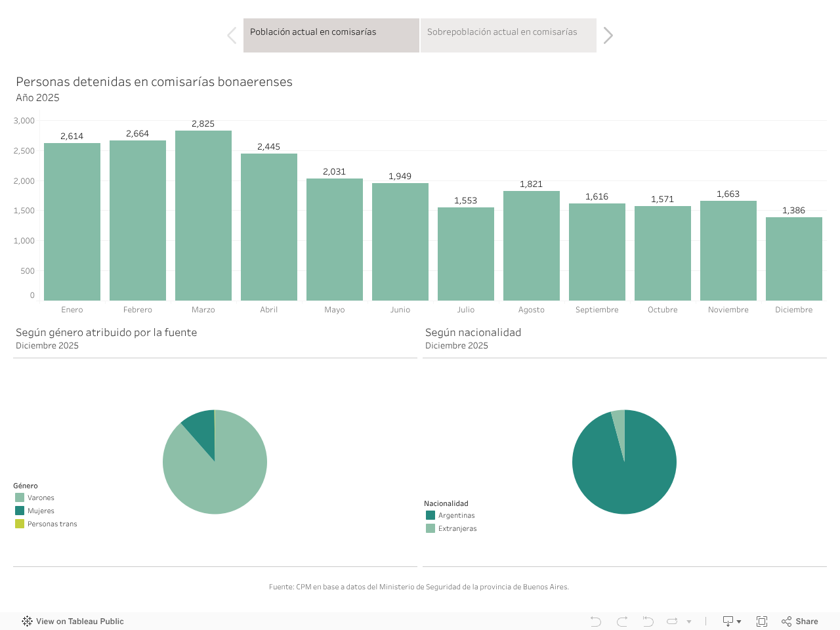Toggle Extranjeras legend item
Screen dimensions: 840x630
[457, 529]
